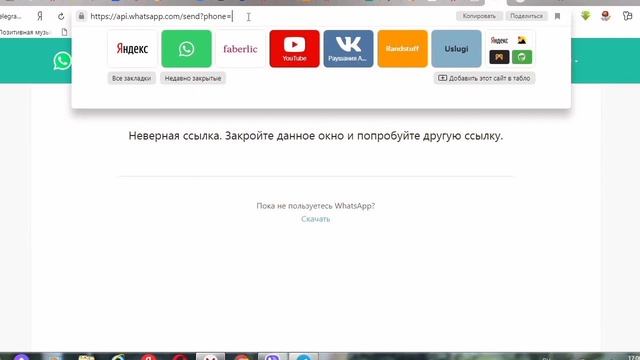The image size is (640, 360).
Task: Open the orange Randstuff tile
Action: (402, 49)
